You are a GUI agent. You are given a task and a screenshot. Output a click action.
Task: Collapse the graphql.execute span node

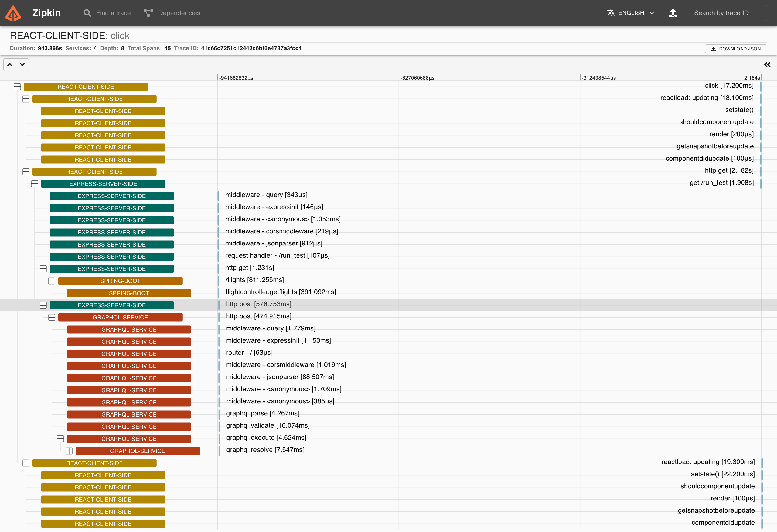point(60,439)
